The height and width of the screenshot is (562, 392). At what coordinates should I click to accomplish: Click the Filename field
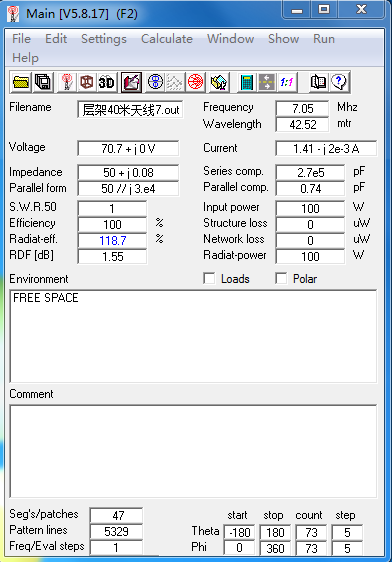pyautogui.click(x=130, y=110)
